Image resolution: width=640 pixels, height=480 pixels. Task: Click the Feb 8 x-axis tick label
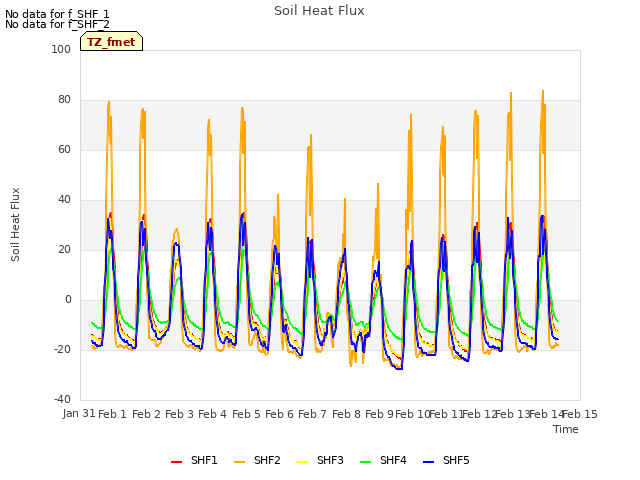(346, 414)
